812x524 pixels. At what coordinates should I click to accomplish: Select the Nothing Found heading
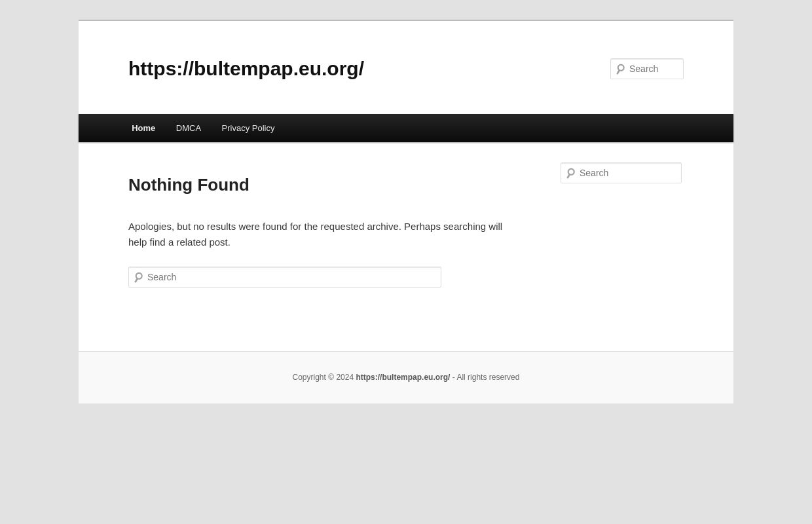tap(189, 185)
